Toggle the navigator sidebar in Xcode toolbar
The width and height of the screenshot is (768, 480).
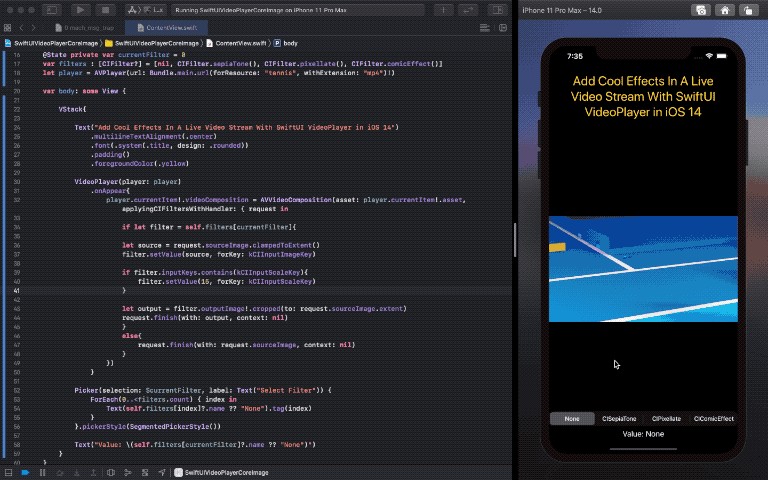(51, 10)
